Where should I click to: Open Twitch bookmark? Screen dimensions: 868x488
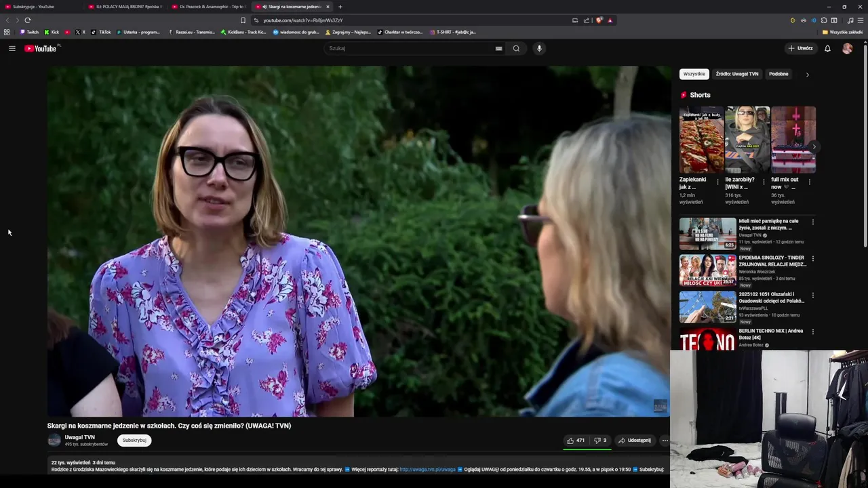point(29,32)
